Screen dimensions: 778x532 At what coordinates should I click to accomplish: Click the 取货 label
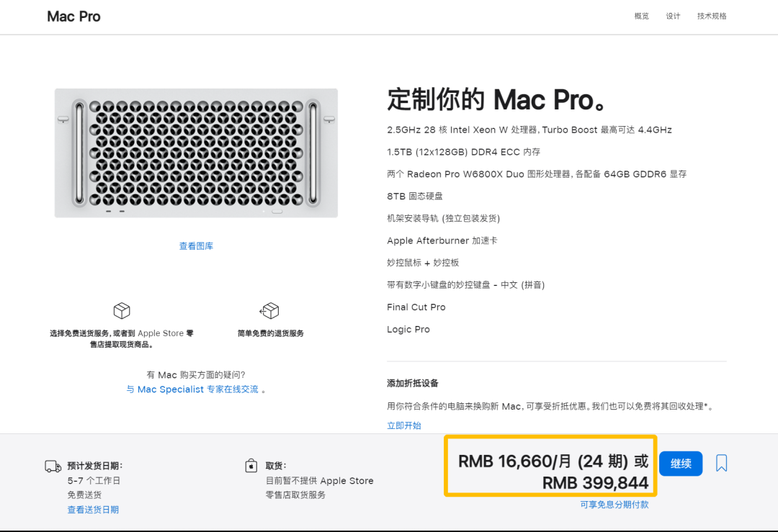point(276,466)
